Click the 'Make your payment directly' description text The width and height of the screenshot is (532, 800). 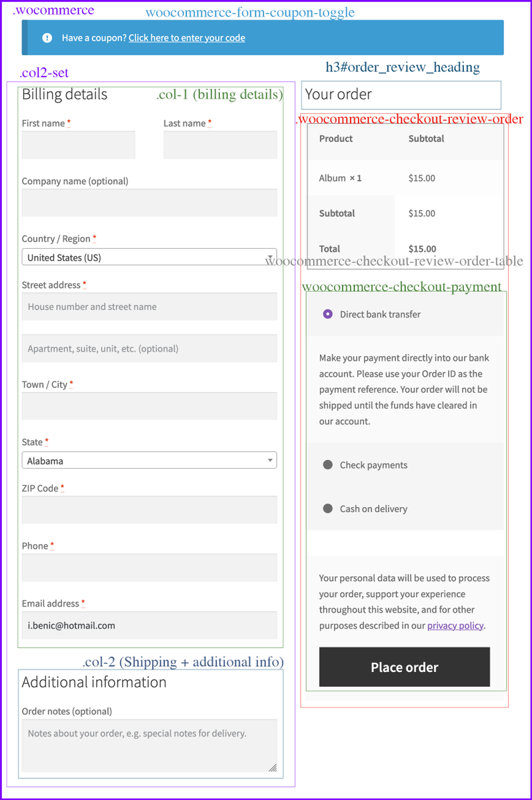404,389
